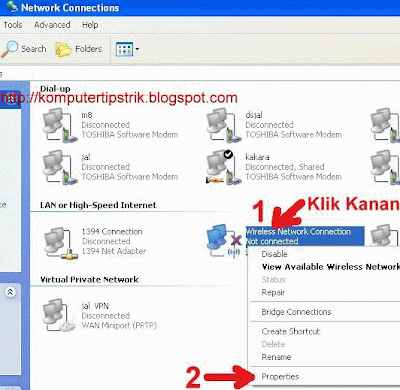
Task: Select the jal dial-up connection icon
Action: point(59,167)
